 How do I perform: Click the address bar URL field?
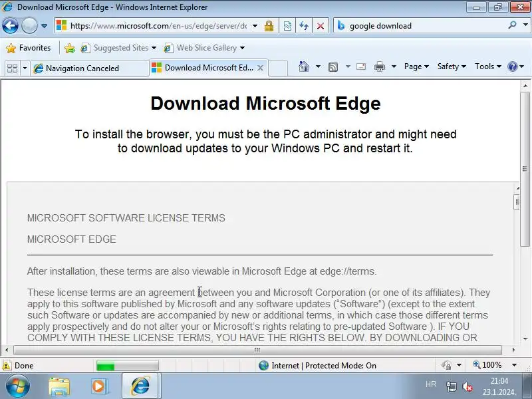pos(158,26)
